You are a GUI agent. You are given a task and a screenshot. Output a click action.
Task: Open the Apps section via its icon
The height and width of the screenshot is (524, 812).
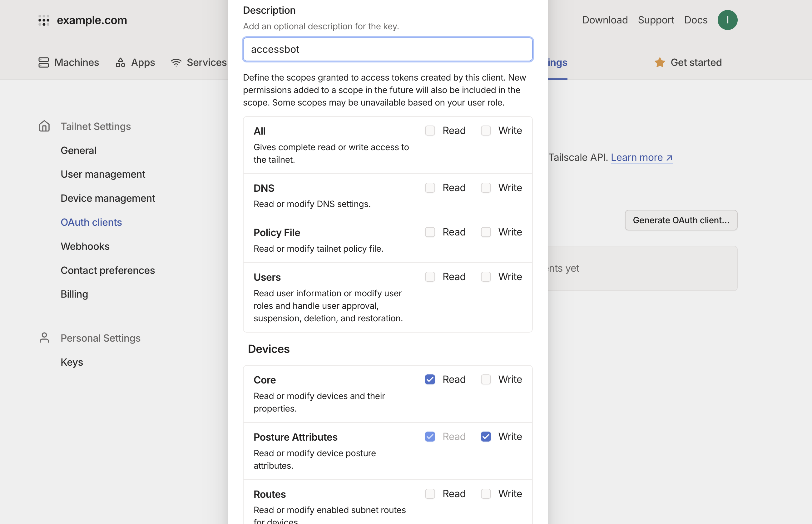120,62
